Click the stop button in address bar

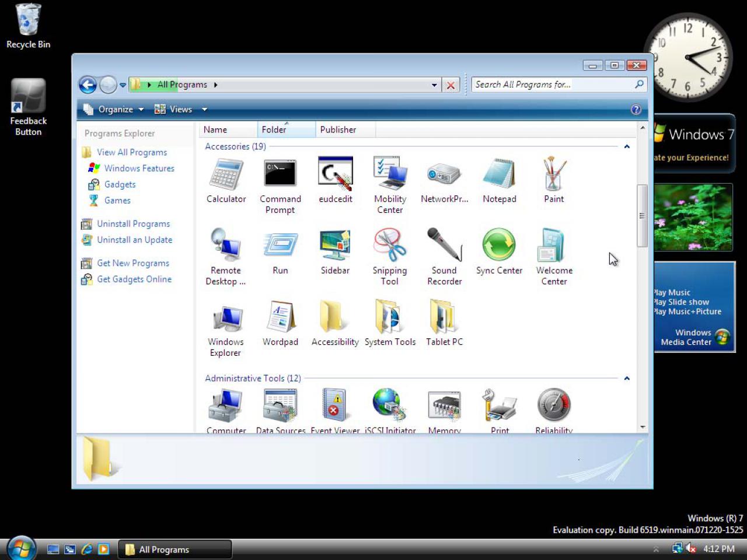(451, 85)
